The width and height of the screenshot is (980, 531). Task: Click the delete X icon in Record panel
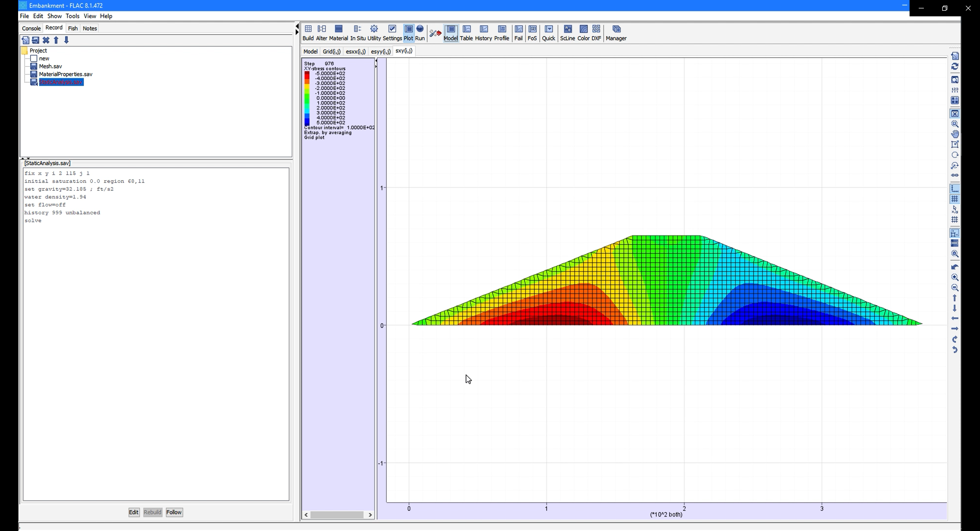click(46, 40)
